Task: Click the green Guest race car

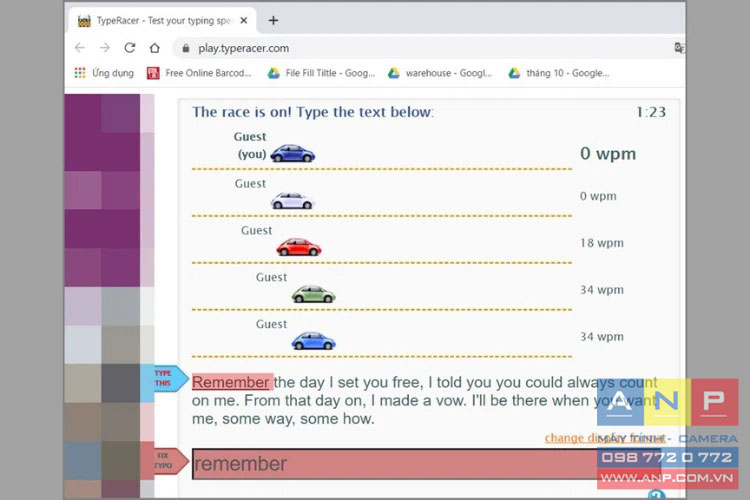Action: tap(313, 294)
